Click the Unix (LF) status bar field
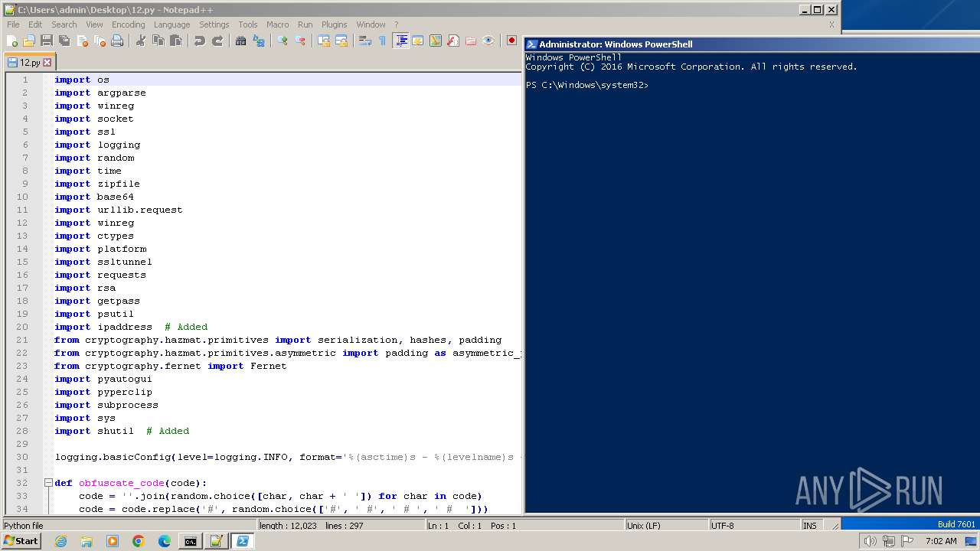Screen dimensions: 980x551 pyautogui.click(x=665, y=526)
